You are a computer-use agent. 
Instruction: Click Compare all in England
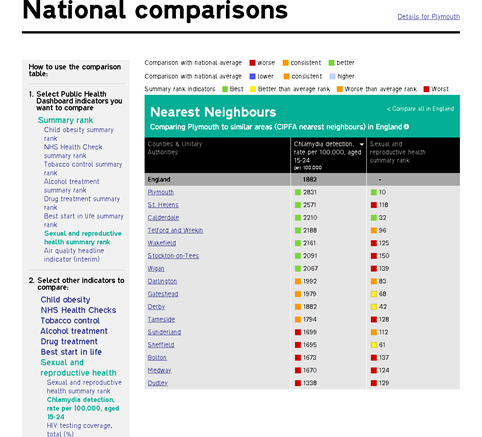coord(420,109)
